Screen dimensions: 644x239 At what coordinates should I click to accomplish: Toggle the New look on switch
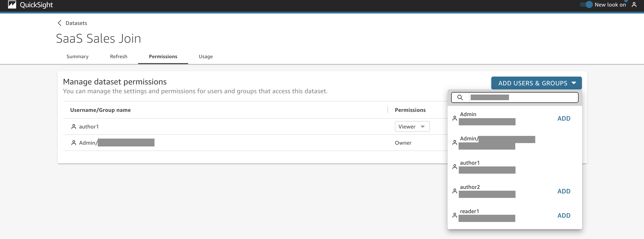coord(586,4)
